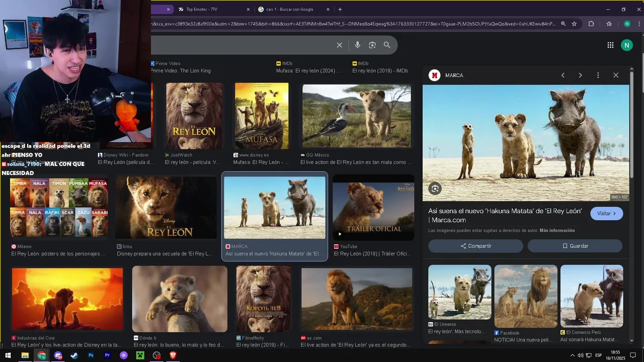Open the volume control in the system tray
This screenshot has height=362, width=644.
580,355
